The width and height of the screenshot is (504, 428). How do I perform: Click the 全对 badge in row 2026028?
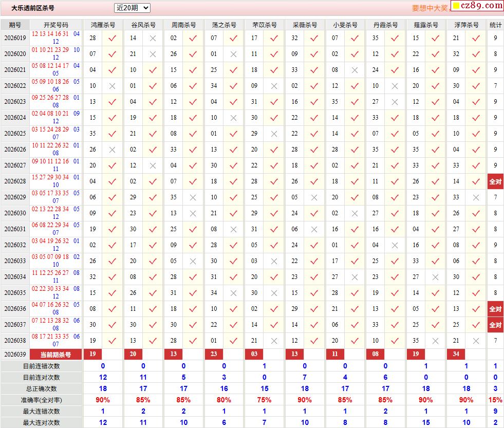(x=495, y=181)
